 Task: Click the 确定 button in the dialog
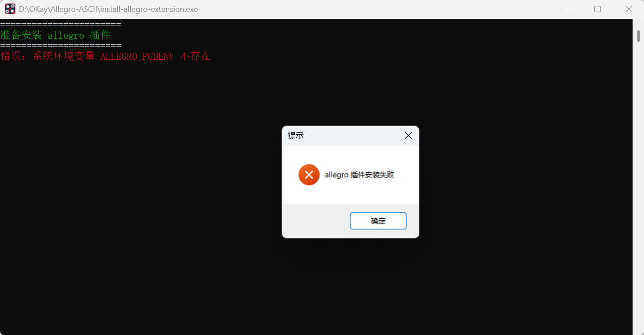click(378, 221)
